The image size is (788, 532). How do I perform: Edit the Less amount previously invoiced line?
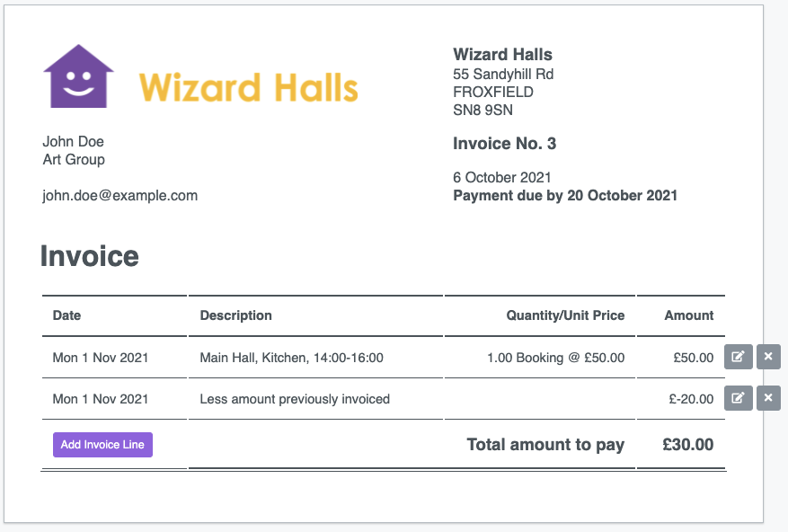click(x=738, y=398)
